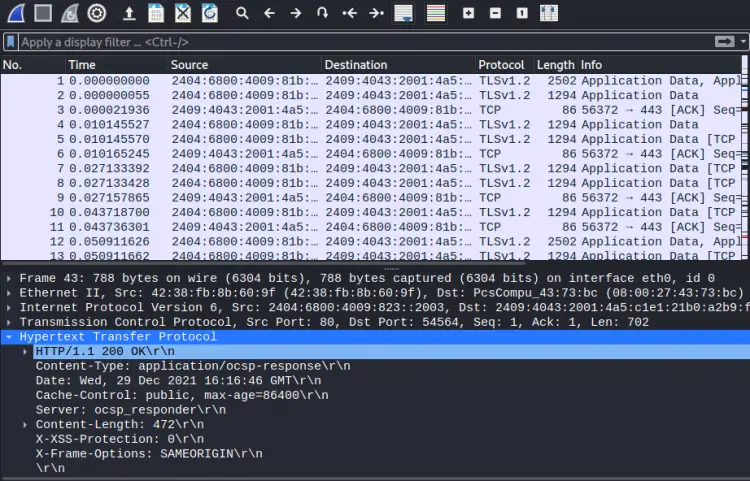Sort by Time column header
750x481 pixels.
pos(117,65)
